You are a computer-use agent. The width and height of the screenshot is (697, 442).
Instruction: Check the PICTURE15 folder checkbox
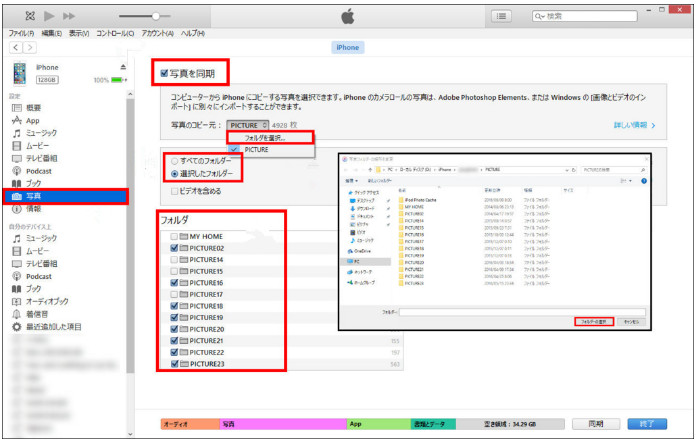pos(174,271)
